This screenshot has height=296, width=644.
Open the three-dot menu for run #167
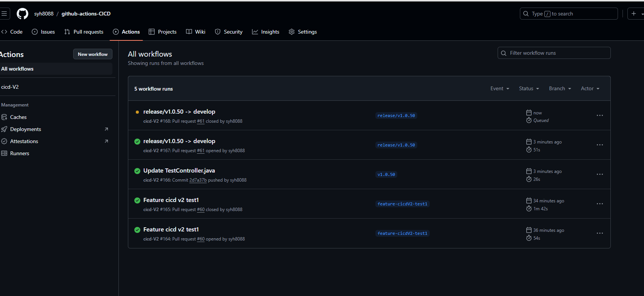point(600,145)
